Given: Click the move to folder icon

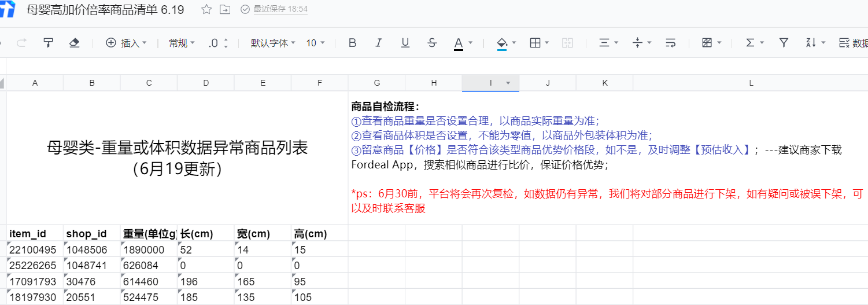Looking at the screenshot, I should tap(225, 9).
